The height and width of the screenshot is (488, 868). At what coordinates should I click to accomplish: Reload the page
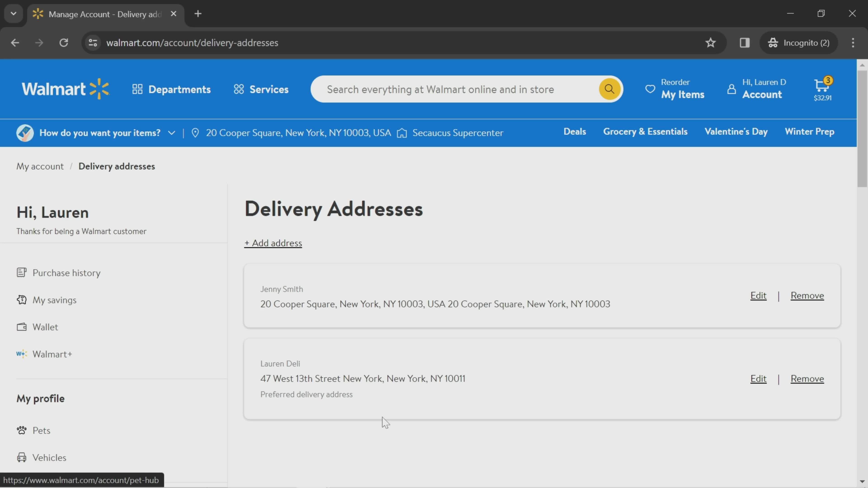[64, 43]
